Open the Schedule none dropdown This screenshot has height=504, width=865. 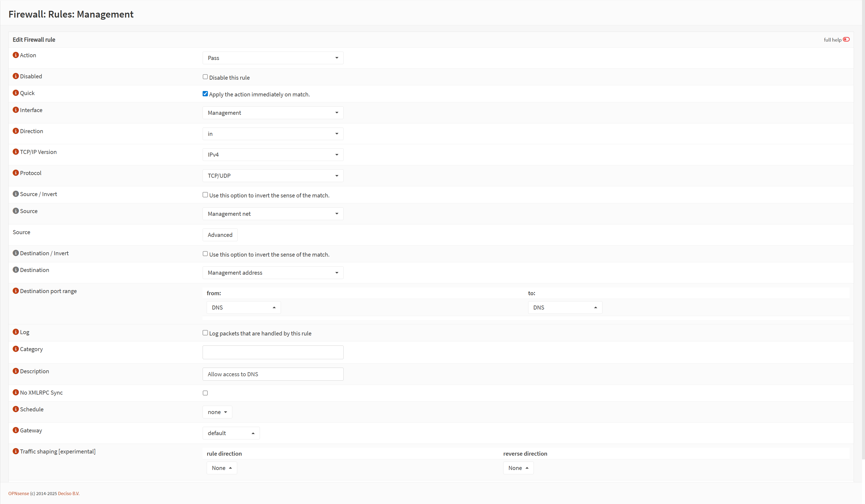click(217, 412)
